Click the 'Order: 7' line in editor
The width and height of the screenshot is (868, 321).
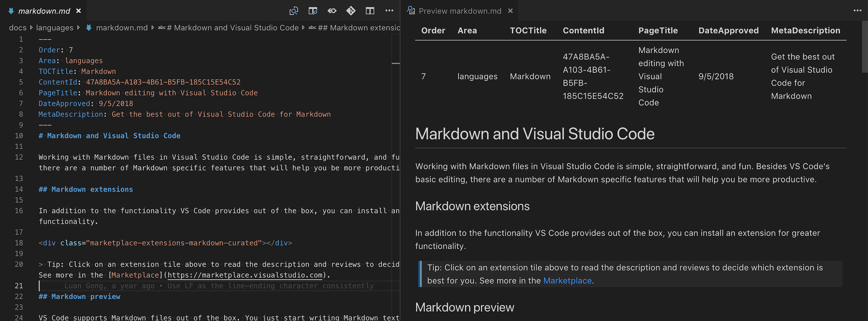coord(56,50)
